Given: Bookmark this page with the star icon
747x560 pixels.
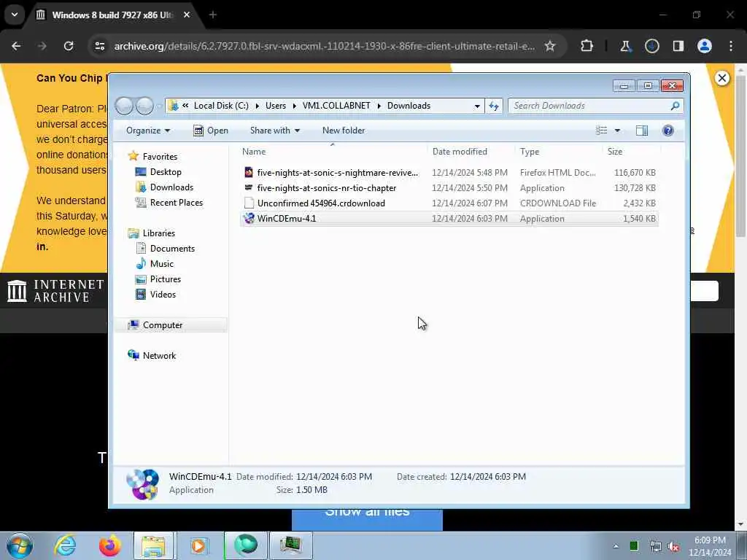Looking at the screenshot, I should click(550, 46).
